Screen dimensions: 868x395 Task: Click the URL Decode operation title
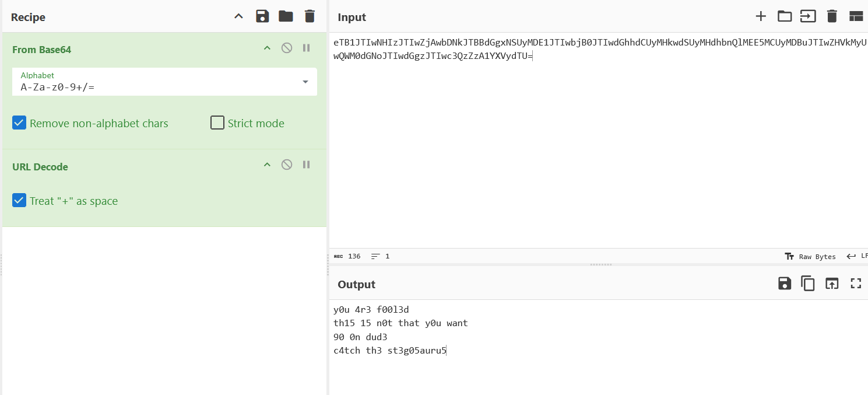40,167
